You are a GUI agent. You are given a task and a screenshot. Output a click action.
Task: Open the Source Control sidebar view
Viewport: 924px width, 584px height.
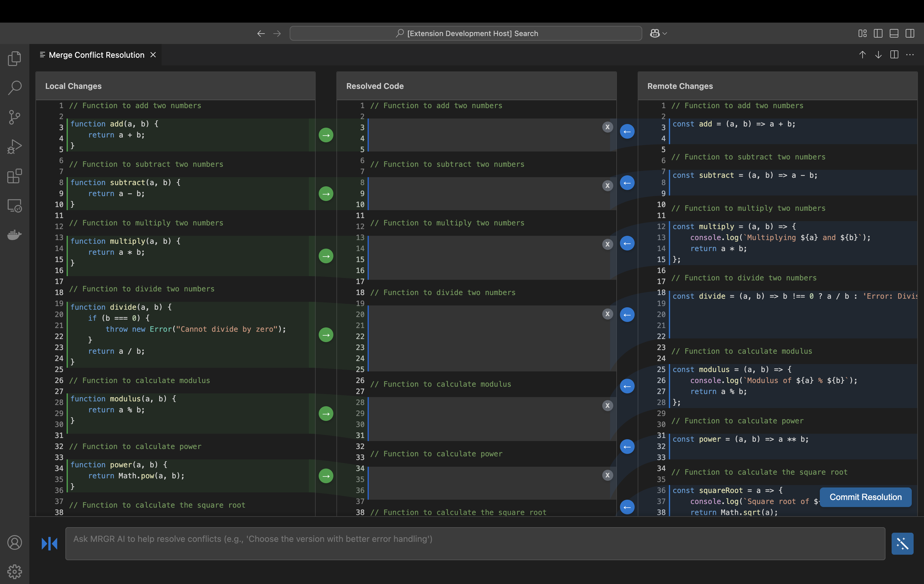coord(14,117)
